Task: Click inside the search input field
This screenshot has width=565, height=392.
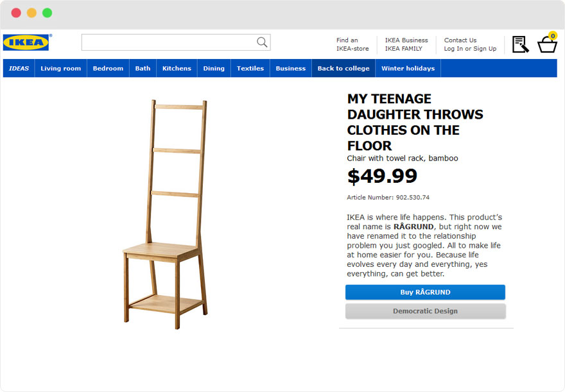Action: 168,42
